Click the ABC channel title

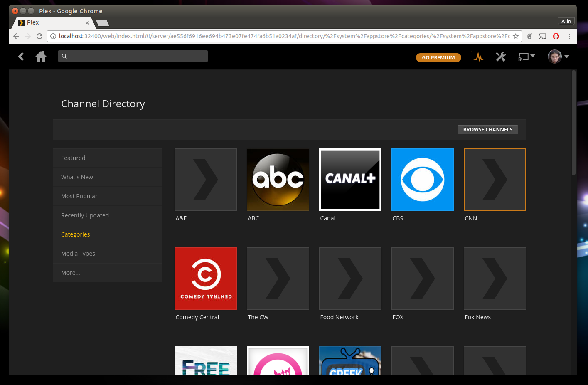(x=253, y=218)
